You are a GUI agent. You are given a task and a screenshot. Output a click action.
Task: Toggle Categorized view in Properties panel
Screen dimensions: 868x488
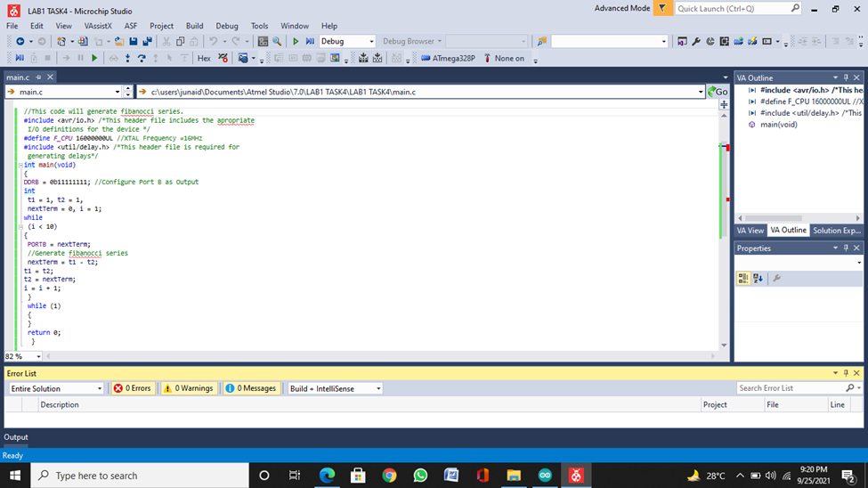[742, 279]
